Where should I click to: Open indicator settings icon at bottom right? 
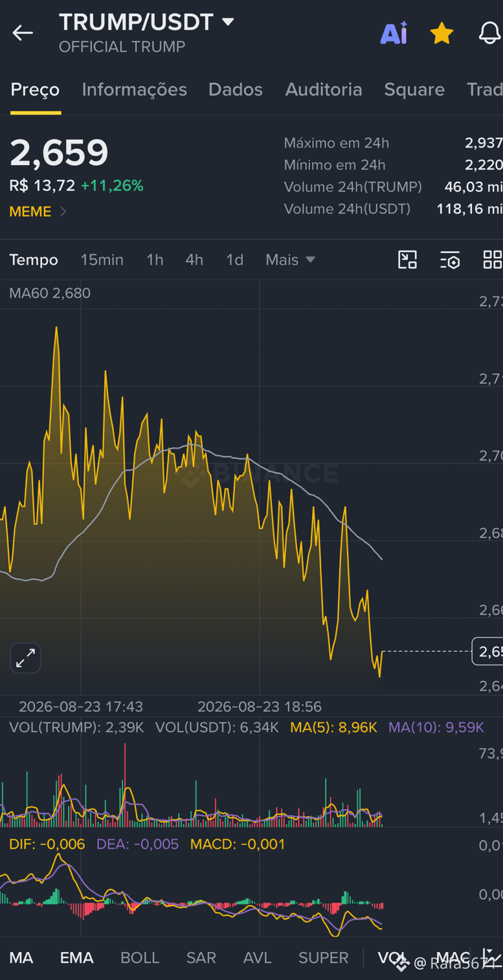coord(492,957)
